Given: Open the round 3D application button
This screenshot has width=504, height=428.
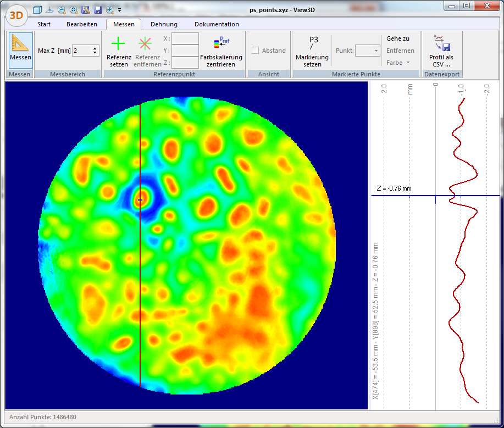Looking at the screenshot, I should pyautogui.click(x=17, y=15).
